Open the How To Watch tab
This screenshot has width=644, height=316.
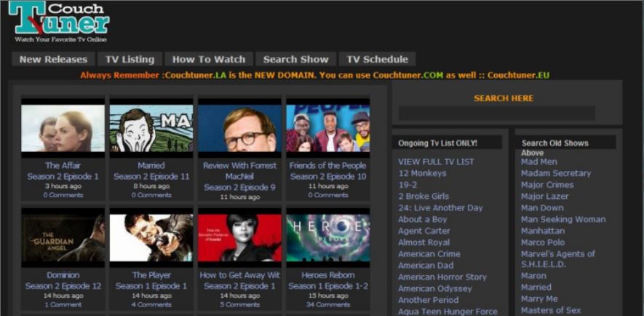209,59
